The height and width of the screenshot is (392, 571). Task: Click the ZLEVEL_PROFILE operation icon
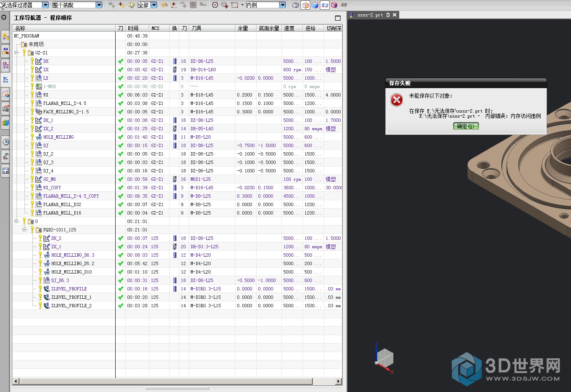(47, 289)
